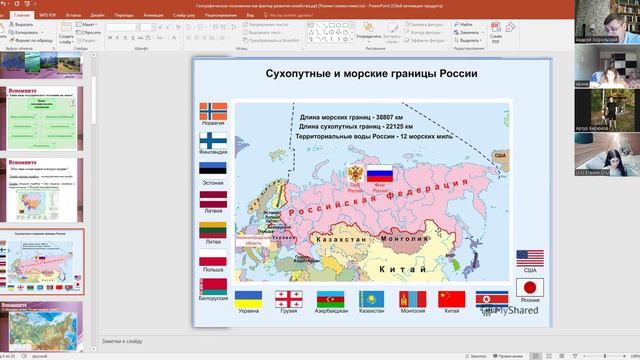This screenshot has width=640, height=360.
Task: Toggle Заметки in status bar
Action: [476, 356]
